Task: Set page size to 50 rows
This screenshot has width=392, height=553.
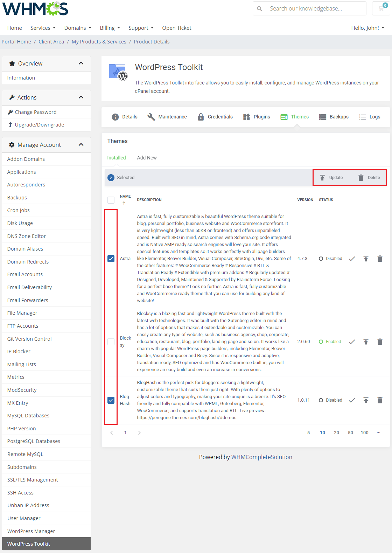Action: click(350, 433)
